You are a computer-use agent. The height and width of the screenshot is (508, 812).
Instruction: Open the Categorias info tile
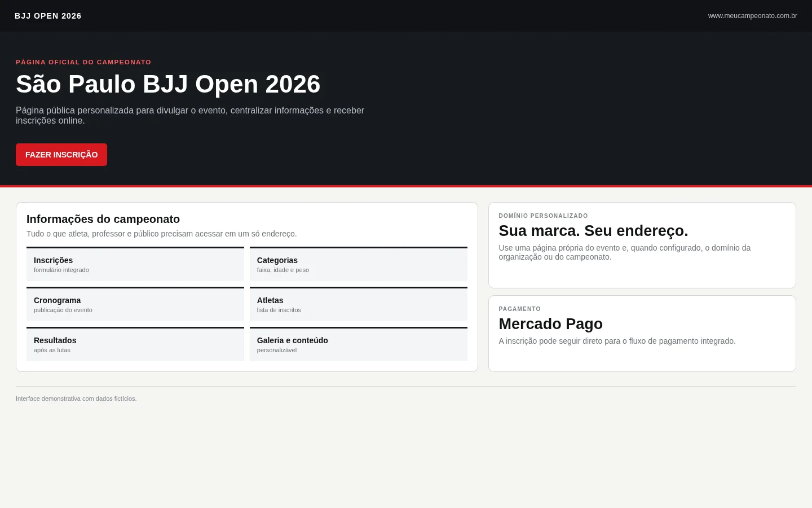(359, 264)
